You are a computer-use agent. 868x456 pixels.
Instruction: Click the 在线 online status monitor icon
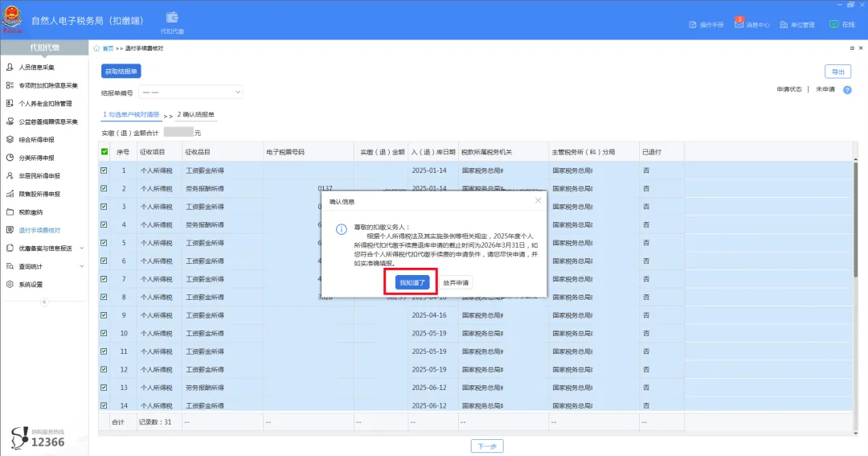click(x=834, y=25)
